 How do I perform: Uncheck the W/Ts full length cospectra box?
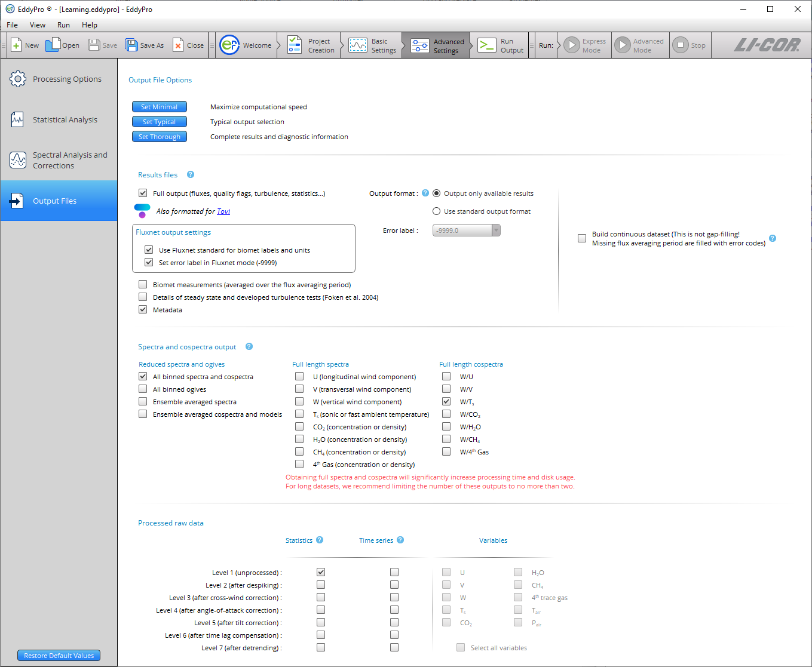pyautogui.click(x=446, y=401)
